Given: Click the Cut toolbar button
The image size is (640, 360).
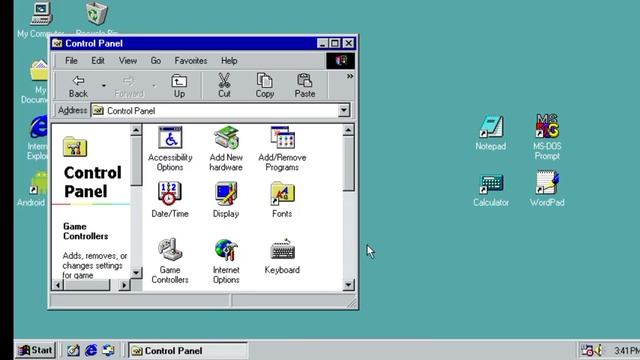Looking at the screenshot, I should pyautogui.click(x=224, y=86).
